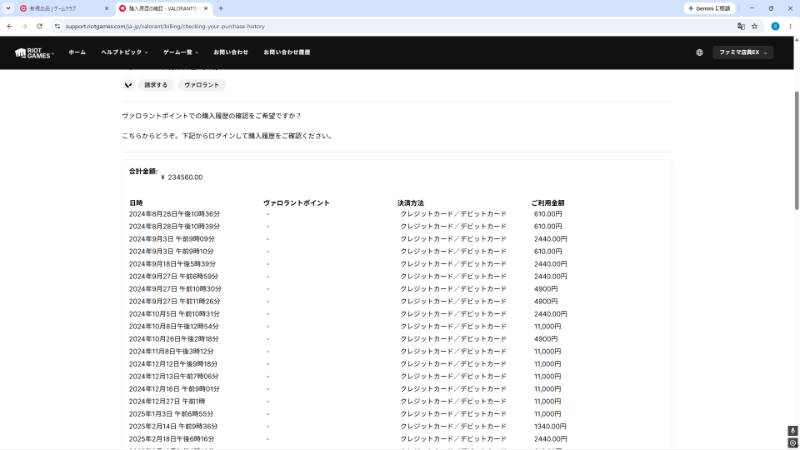This screenshot has height=450, width=800.
Task: Expand the ゲーム一覧 menu
Action: coord(181,52)
